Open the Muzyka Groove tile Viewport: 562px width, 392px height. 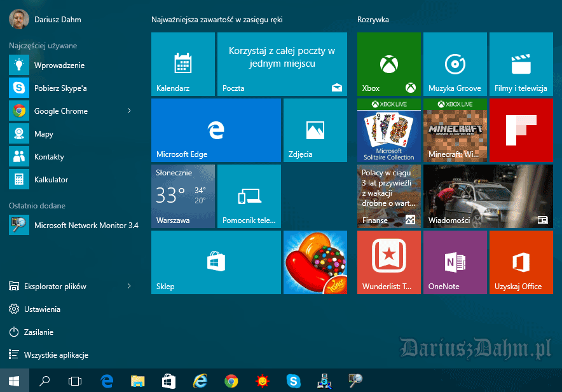[455, 64]
